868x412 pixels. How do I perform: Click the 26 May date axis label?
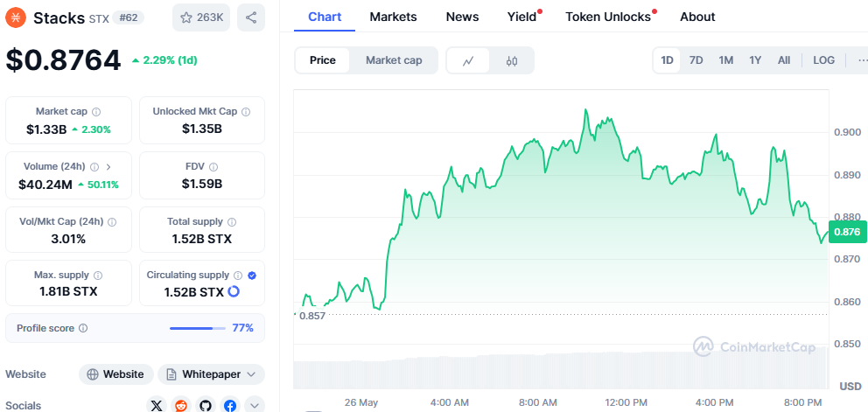pos(360,402)
